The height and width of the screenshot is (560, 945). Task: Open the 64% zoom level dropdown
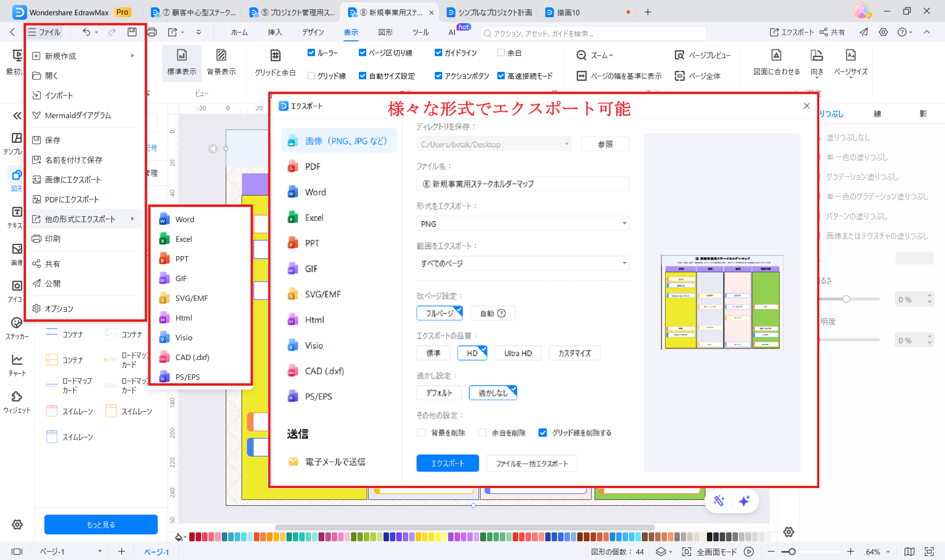[888, 552]
